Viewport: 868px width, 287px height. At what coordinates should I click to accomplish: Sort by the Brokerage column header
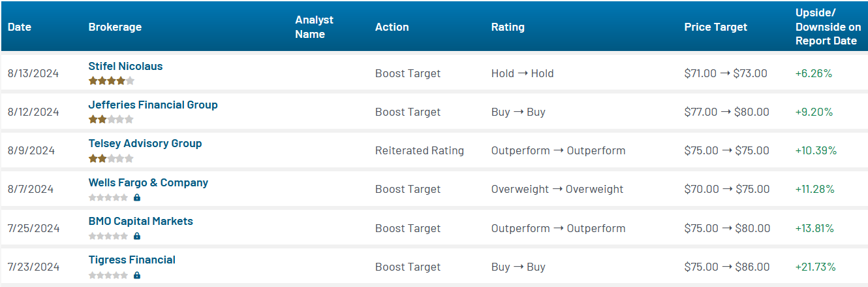[x=115, y=27]
